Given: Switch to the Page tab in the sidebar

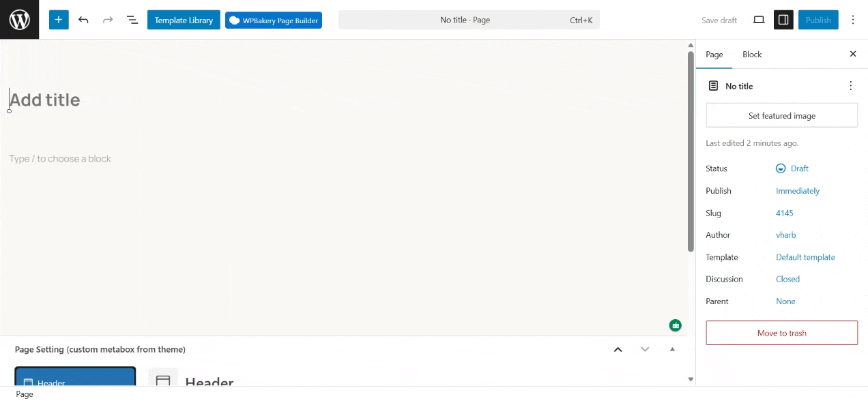Looking at the screenshot, I should tap(714, 54).
